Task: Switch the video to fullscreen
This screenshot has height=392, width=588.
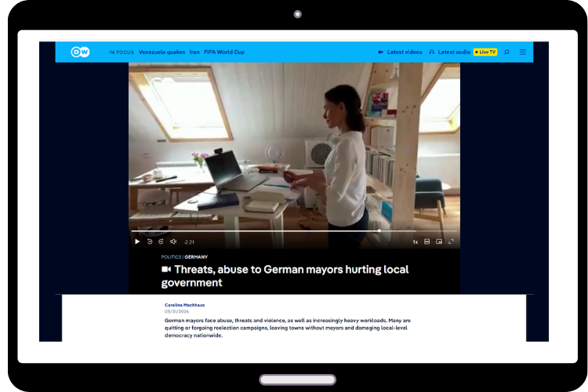Action: pos(451,241)
